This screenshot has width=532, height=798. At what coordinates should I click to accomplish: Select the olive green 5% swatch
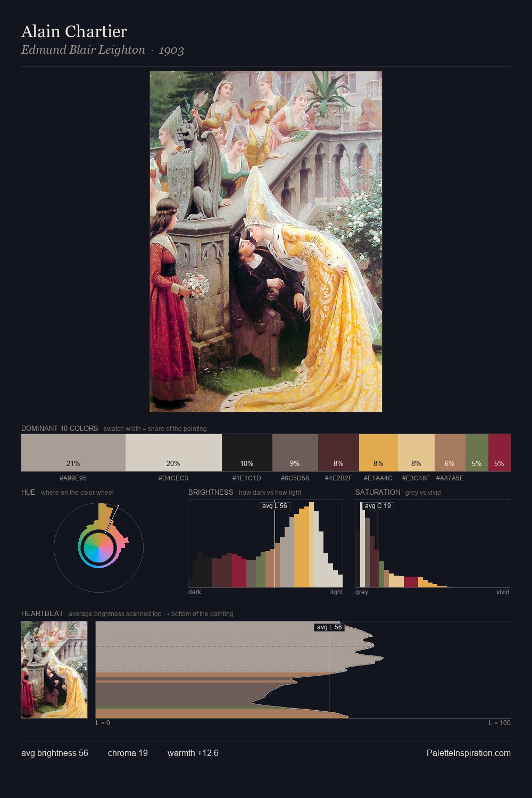(x=477, y=453)
